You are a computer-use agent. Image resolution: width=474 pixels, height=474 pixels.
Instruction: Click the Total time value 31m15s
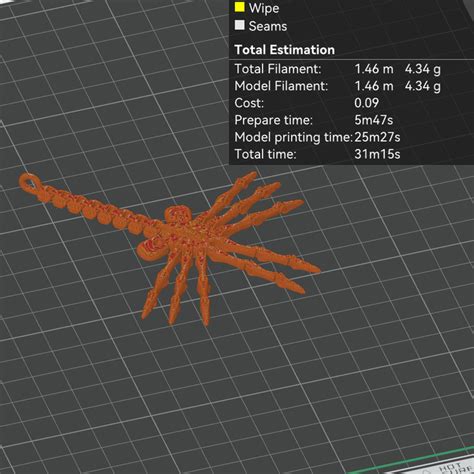377,154
